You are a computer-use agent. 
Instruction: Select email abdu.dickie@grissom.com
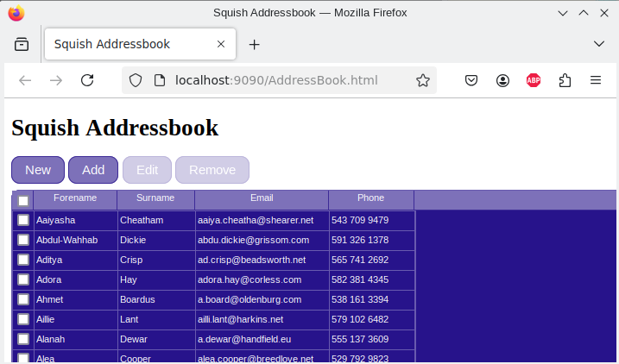[262, 240]
